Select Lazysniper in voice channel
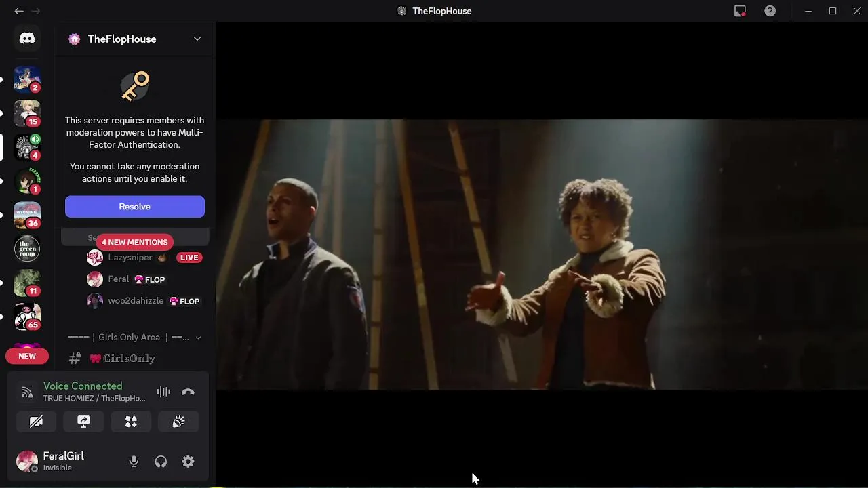 coord(130,258)
